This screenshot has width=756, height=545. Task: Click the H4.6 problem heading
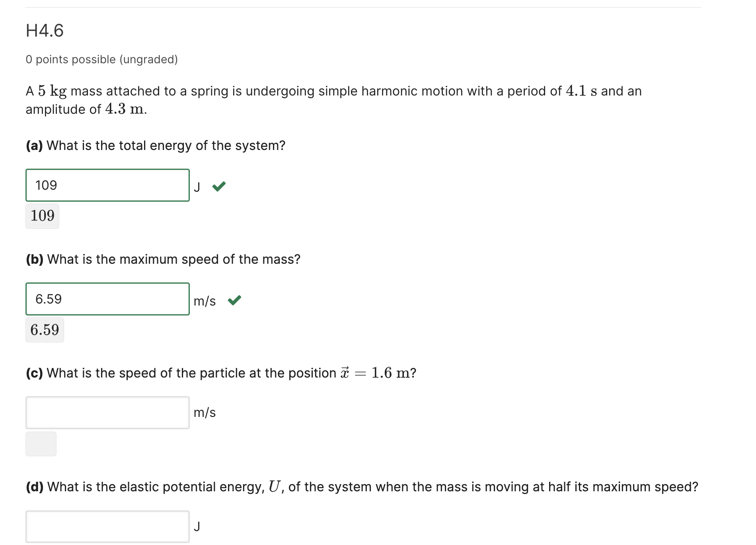coord(45,29)
